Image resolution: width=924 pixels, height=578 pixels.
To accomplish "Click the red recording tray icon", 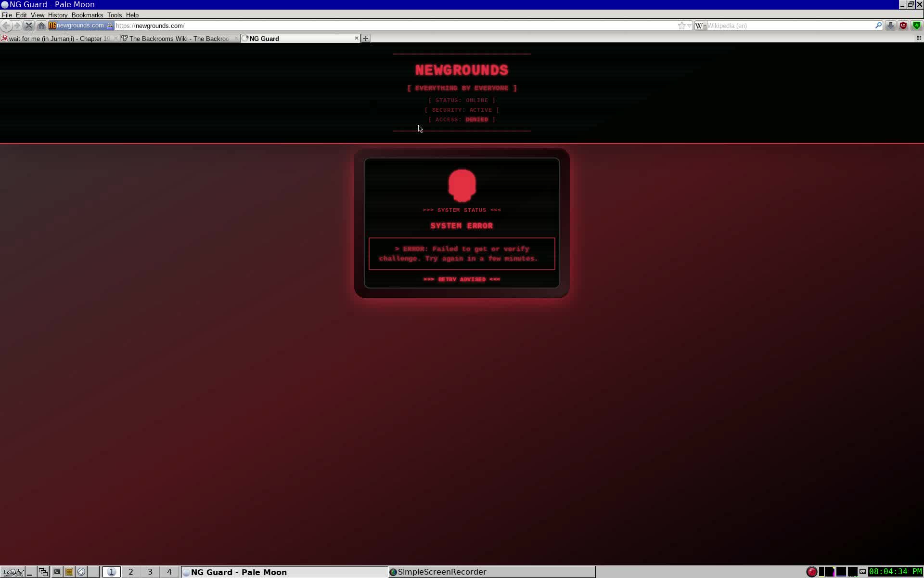I will [812, 572].
